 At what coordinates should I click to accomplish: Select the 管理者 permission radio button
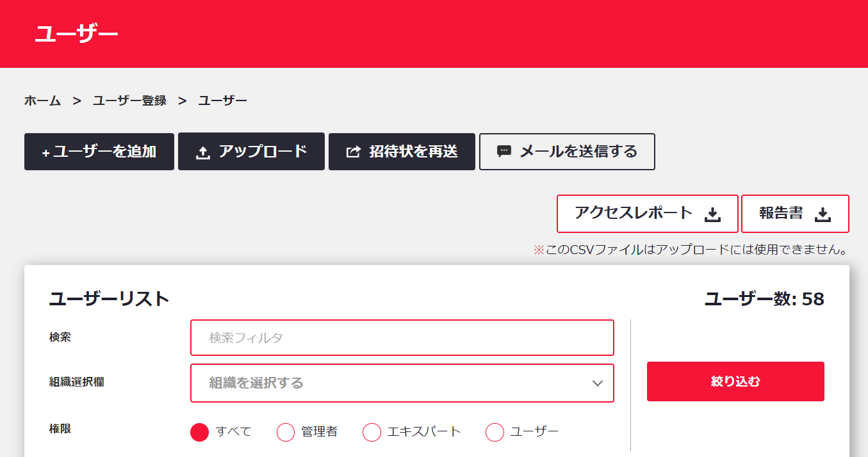286,432
